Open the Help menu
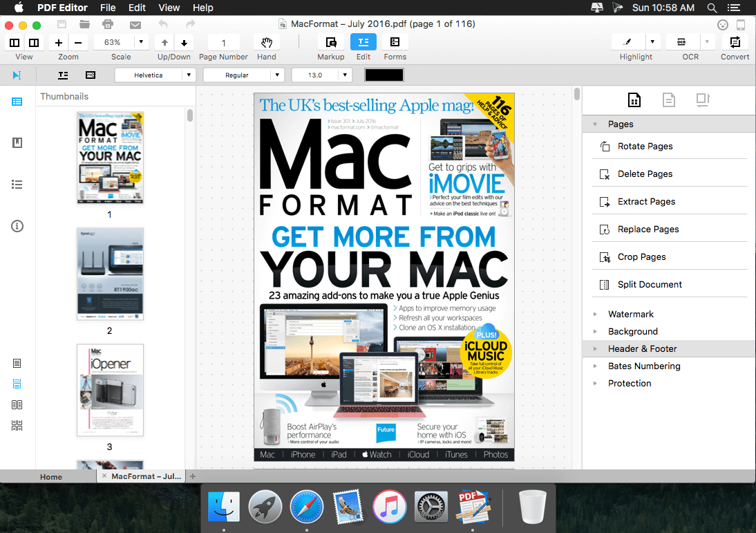This screenshot has width=756, height=533. coord(203,8)
